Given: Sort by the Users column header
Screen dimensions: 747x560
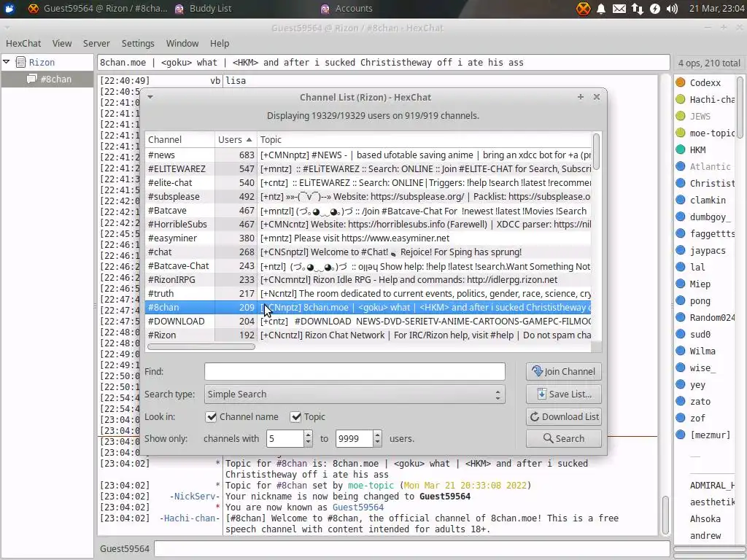Looking at the screenshot, I should point(236,139).
